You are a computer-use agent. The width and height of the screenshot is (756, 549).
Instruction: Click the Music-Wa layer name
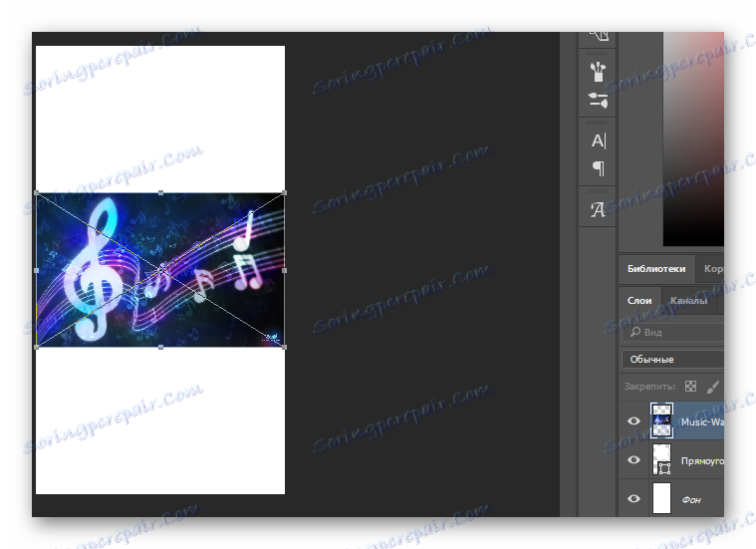pyautogui.click(x=702, y=421)
